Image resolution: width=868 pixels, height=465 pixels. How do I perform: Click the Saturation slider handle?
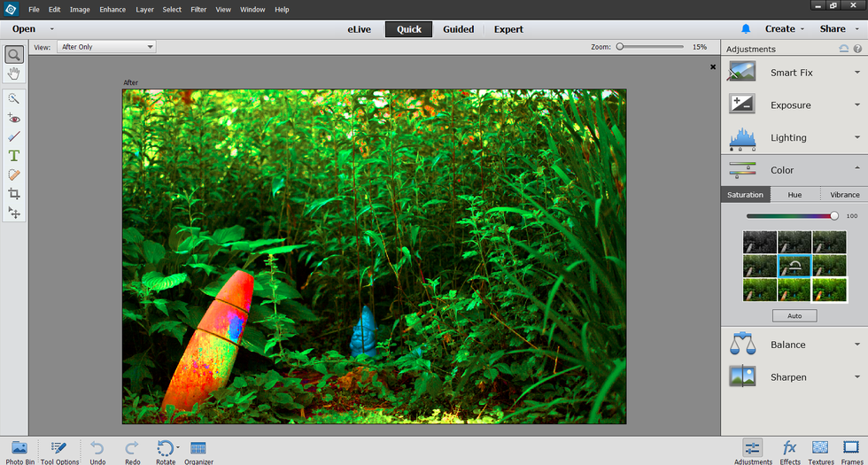(834, 216)
